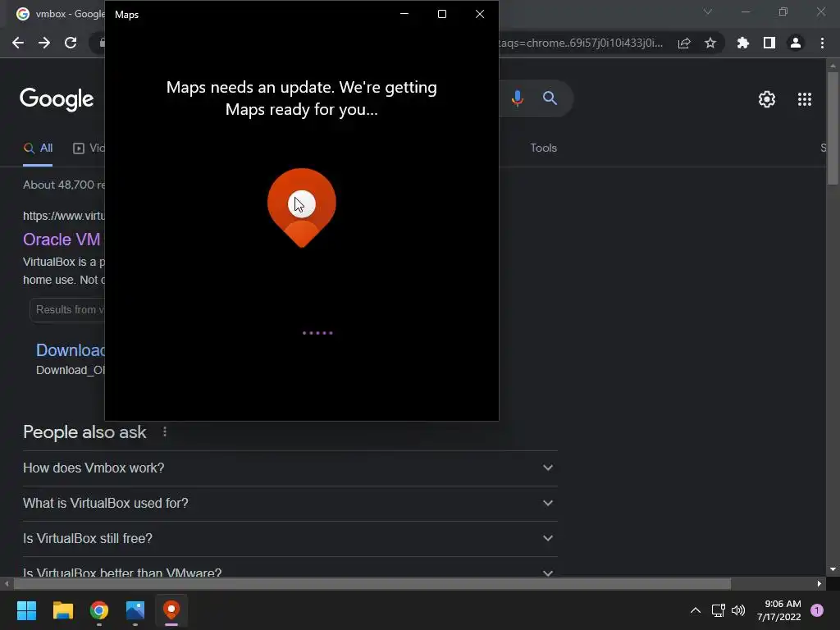The width and height of the screenshot is (840, 630).
Task: Click 'About 48,700' results count text
Action: click(64, 185)
